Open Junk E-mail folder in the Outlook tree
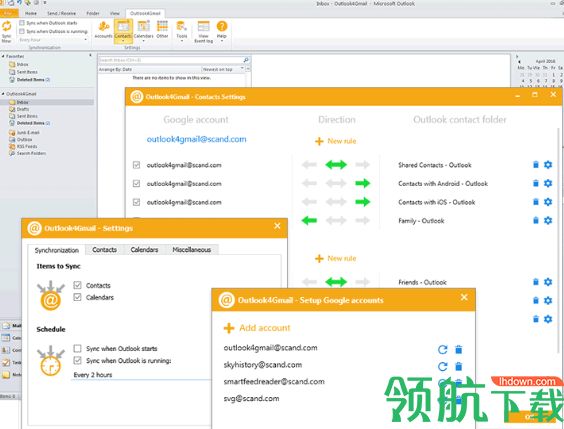The width and height of the screenshot is (564, 429). pos(24,132)
